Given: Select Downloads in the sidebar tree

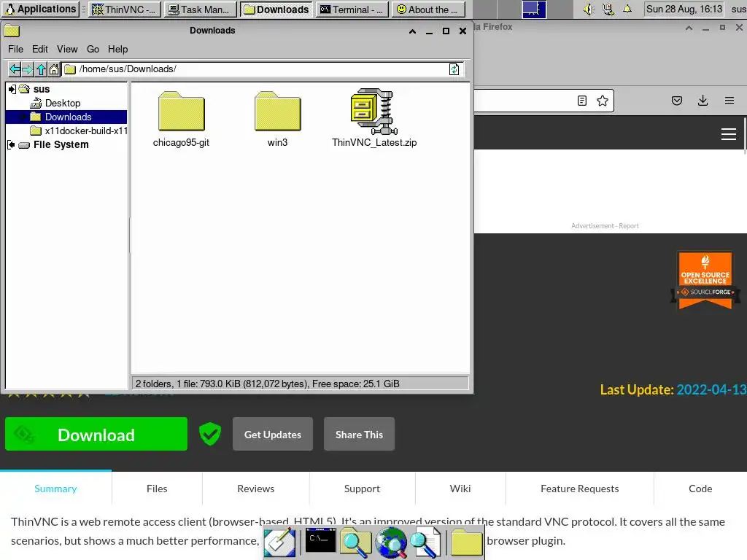Looking at the screenshot, I should [x=68, y=117].
